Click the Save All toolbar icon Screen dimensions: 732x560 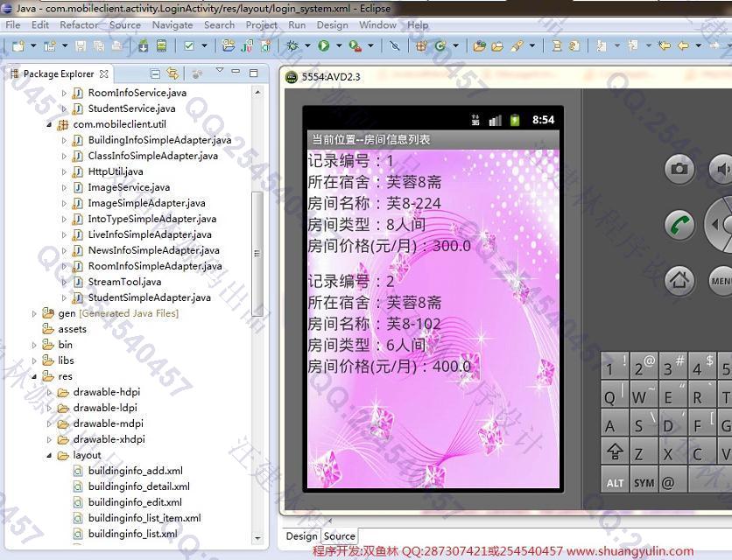[98, 45]
